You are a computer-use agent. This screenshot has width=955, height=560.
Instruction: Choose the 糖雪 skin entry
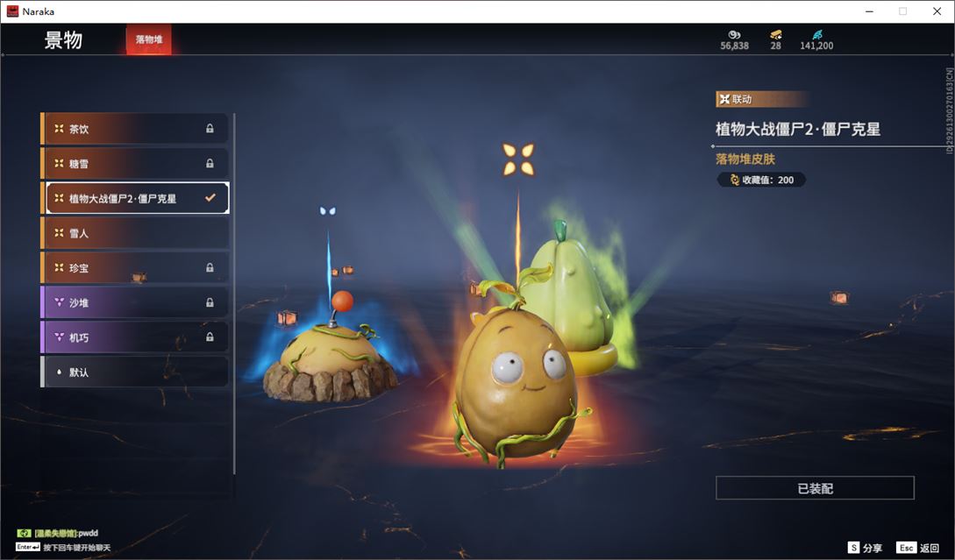click(134, 163)
